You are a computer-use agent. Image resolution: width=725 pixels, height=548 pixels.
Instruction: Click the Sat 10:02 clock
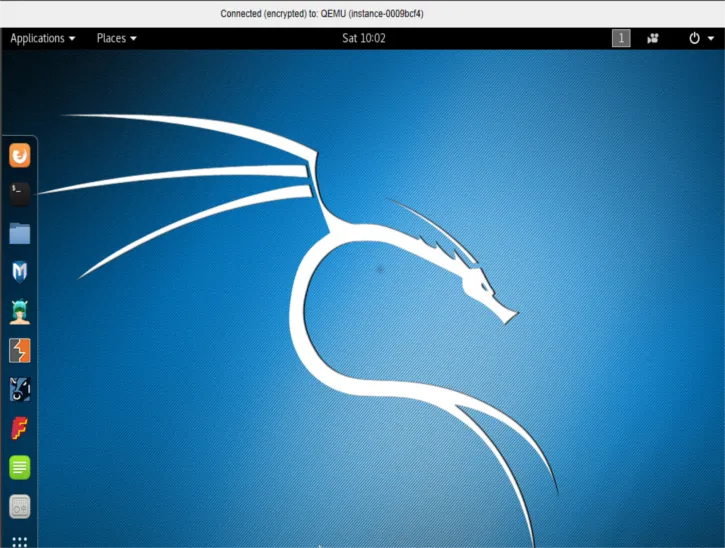pyautogui.click(x=363, y=38)
